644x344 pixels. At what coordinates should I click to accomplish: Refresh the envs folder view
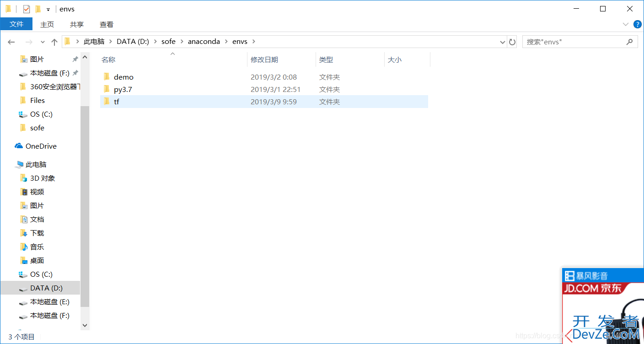click(512, 42)
